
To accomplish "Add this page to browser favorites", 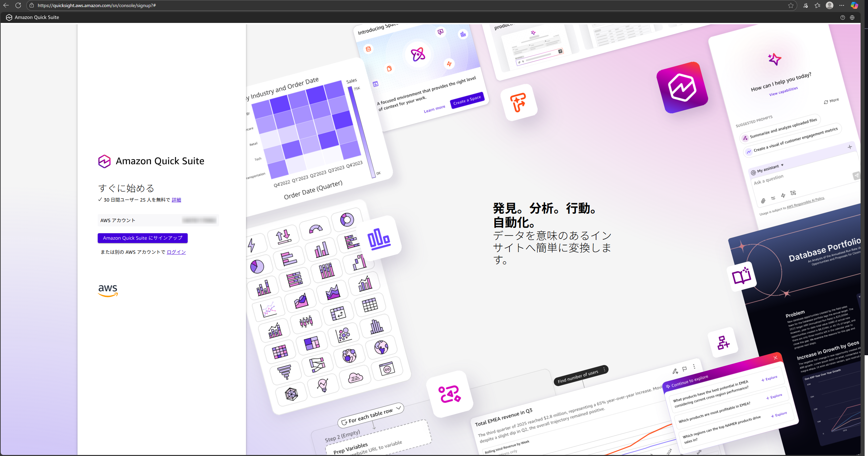I will [790, 5].
